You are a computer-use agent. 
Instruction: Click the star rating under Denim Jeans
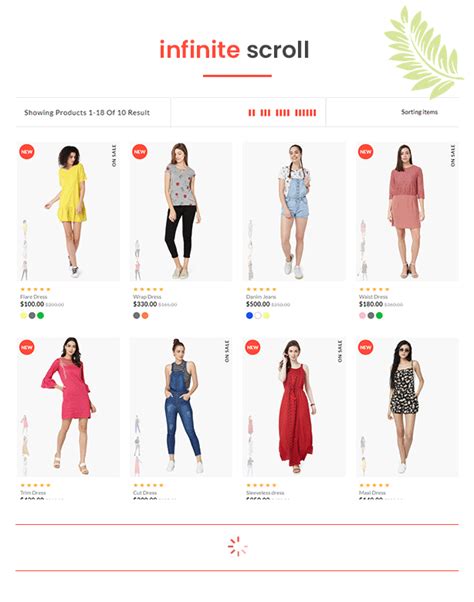[x=261, y=289]
